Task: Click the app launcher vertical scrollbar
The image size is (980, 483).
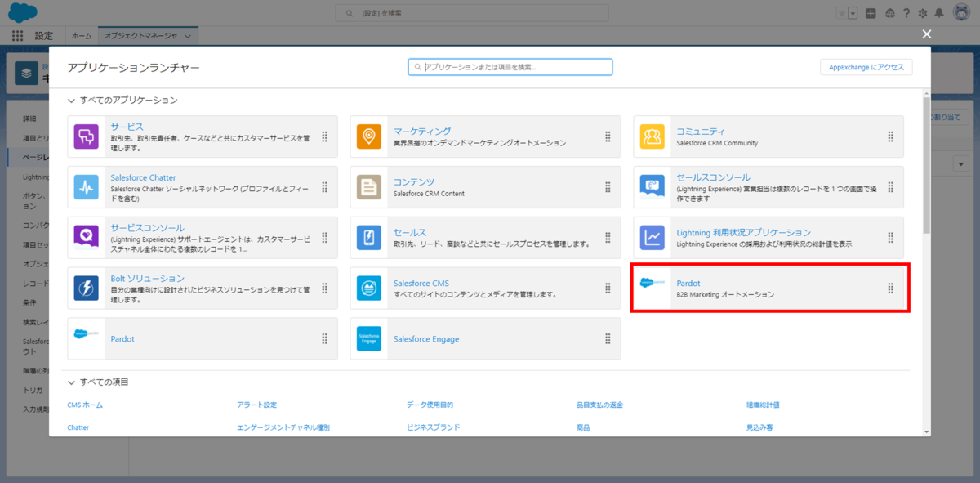Action: pyautogui.click(x=927, y=165)
